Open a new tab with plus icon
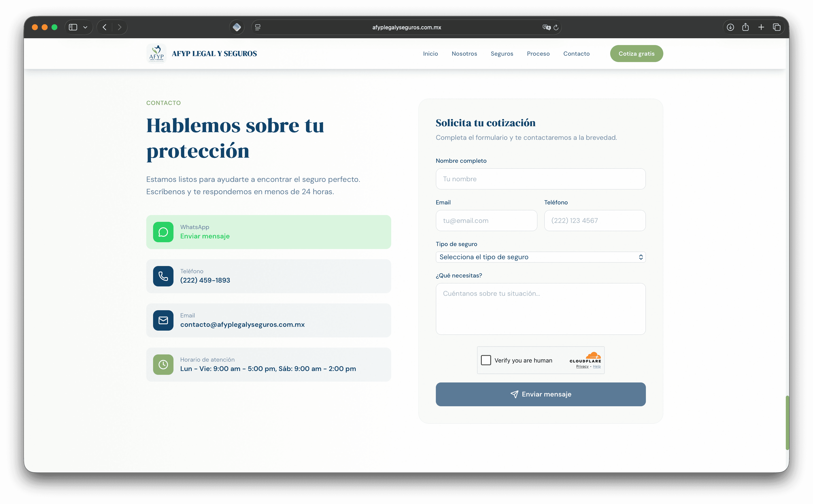The height and width of the screenshot is (504, 813). pos(761,27)
